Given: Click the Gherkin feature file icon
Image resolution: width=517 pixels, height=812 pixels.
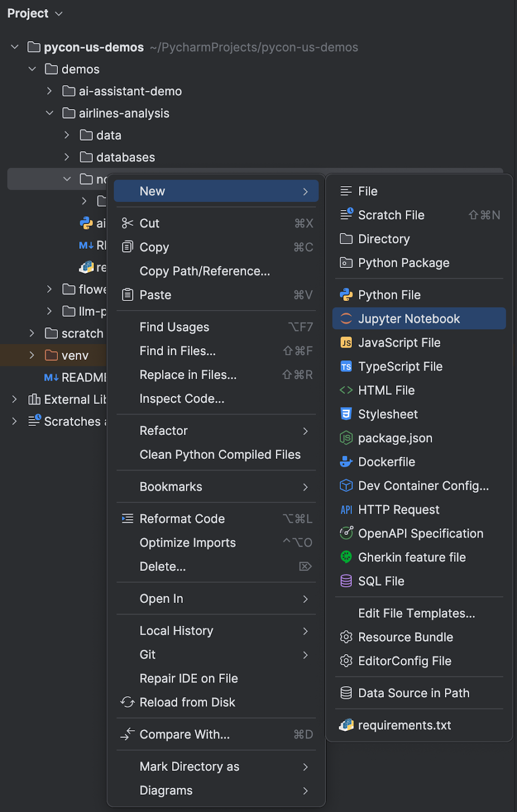Looking at the screenshot, I should tap(346, 557).
